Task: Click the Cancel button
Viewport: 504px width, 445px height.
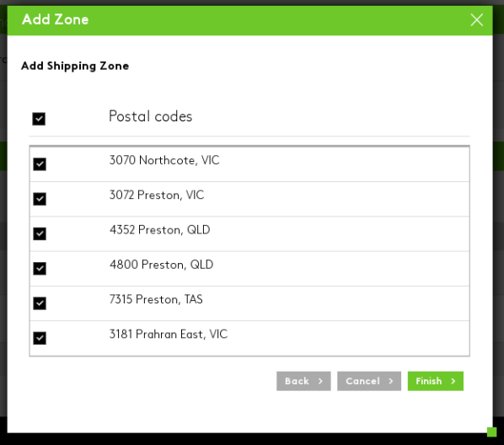Action: pos(369,381)
